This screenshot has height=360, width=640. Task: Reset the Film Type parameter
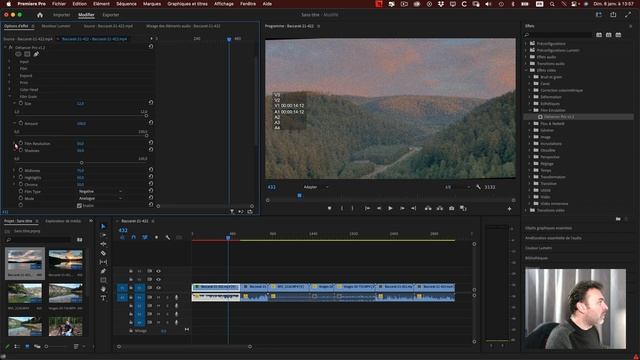[x=151, y=191]
